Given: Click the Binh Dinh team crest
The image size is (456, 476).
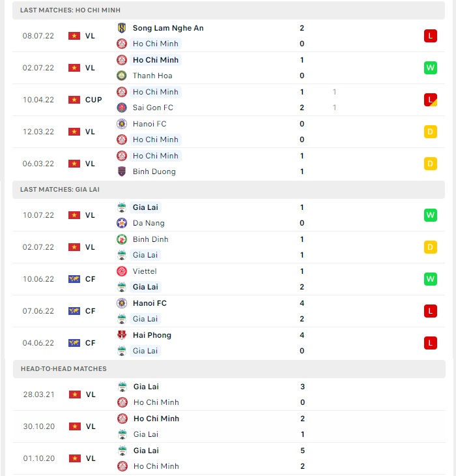Looking at the screenshot, I should (122, 239).
